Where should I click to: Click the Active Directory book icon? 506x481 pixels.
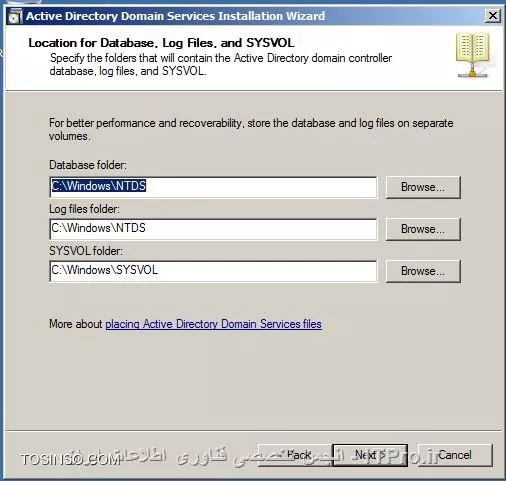pyautogui.click(x=472, y=55)
